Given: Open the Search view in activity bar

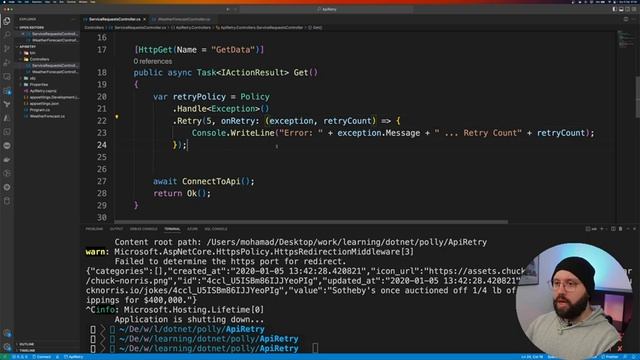Looking at the screenshot, I should 7,35.
